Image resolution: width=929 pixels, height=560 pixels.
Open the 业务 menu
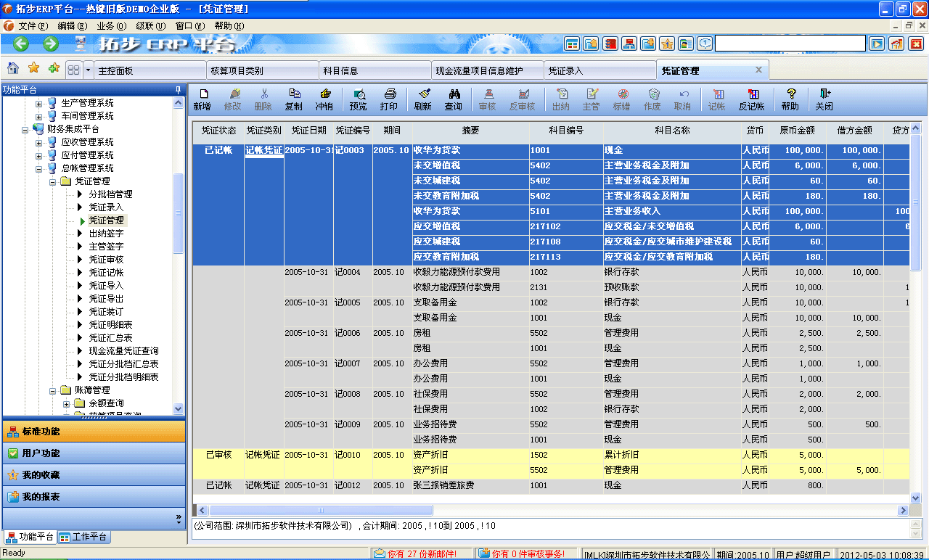(x=110, y=26)
